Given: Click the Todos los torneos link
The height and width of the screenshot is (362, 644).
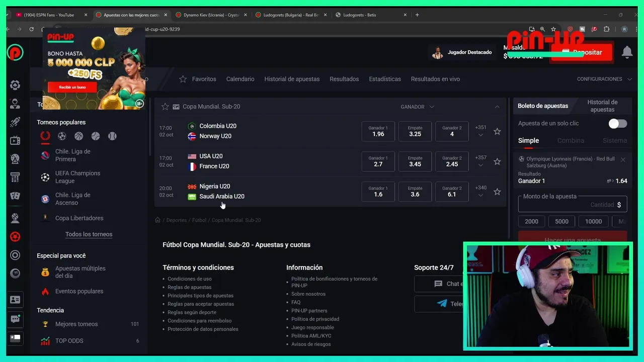Looking at the screenshot, I should point(89,234).
